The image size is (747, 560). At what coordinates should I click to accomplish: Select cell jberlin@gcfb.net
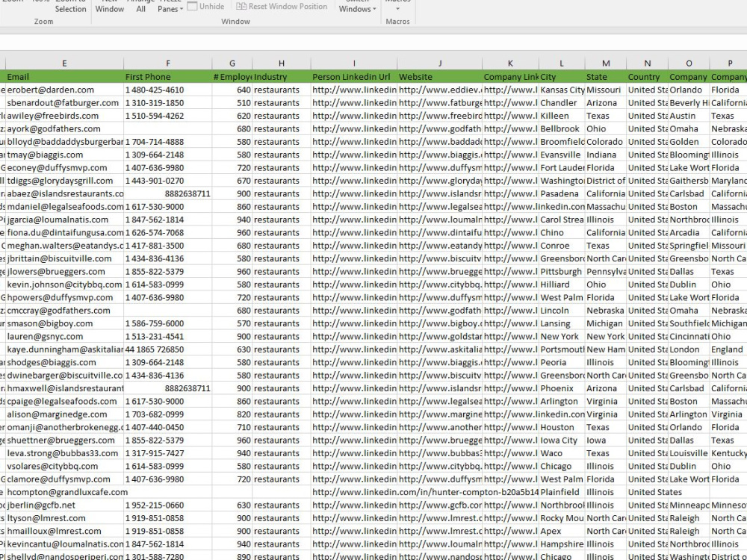[x=64, y=505]
